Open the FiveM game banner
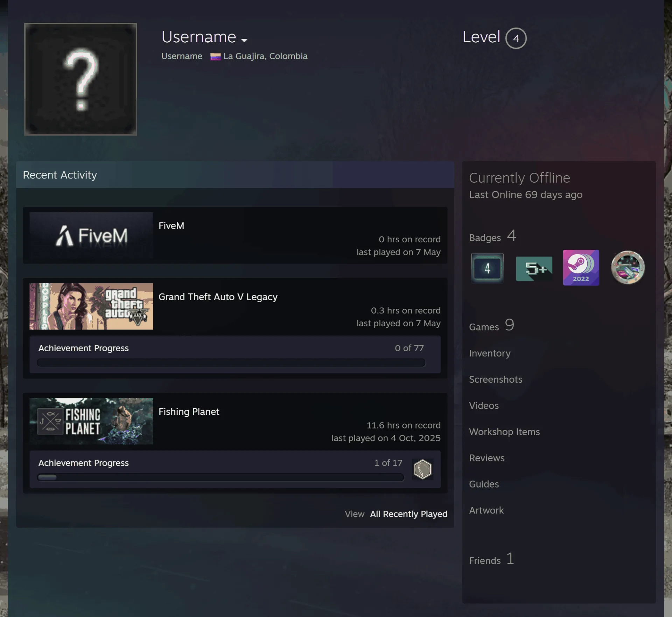The height and width of the screenshot is (617, 672). point(91,235)
